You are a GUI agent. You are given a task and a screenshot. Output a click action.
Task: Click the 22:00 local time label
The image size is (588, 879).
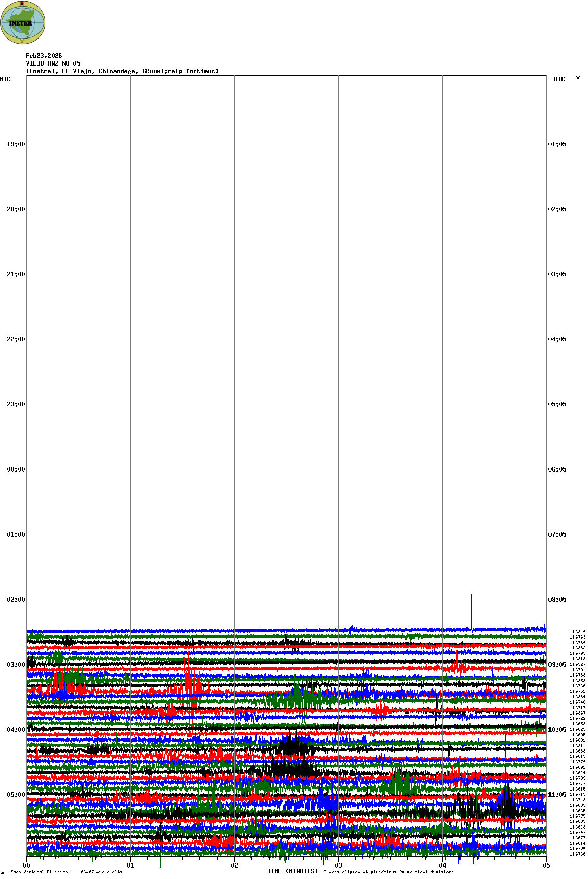pos(16,339)
